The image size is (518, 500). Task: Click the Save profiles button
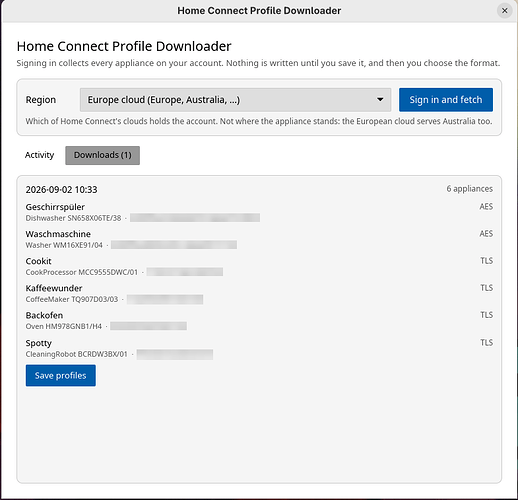[61, 375]
